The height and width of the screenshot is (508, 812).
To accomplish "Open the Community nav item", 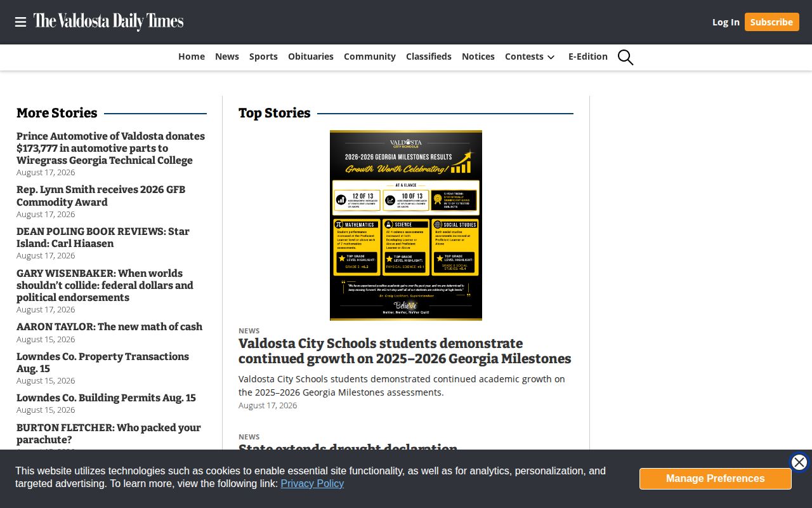I will 370,57.
